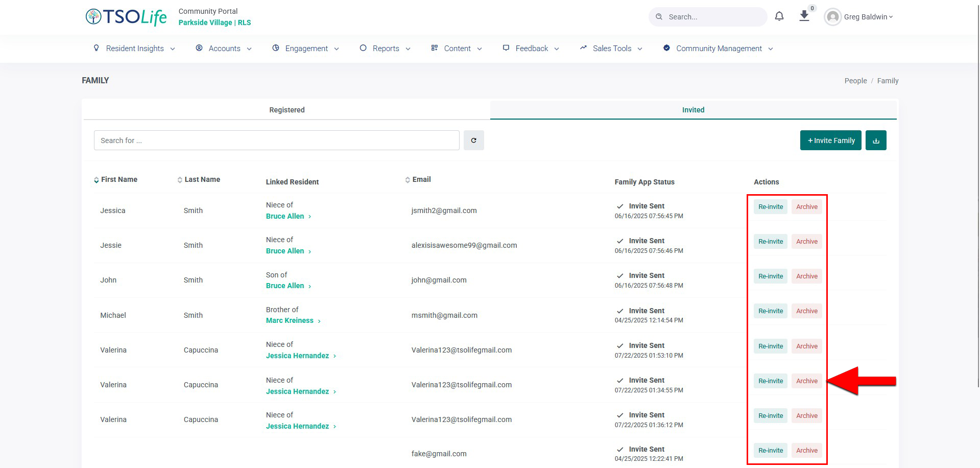
Task: Sort by Email arrows
Action: point(408,180)
